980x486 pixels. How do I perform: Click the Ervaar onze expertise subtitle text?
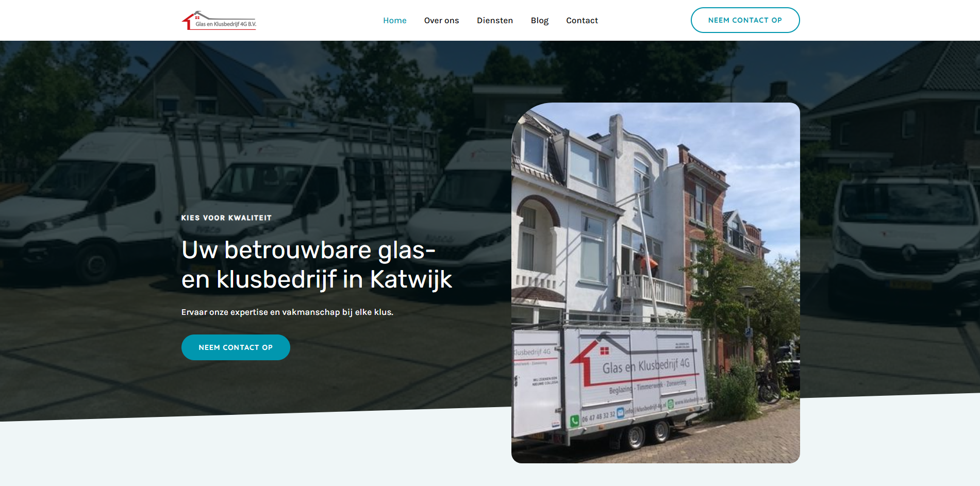[287, 312]
